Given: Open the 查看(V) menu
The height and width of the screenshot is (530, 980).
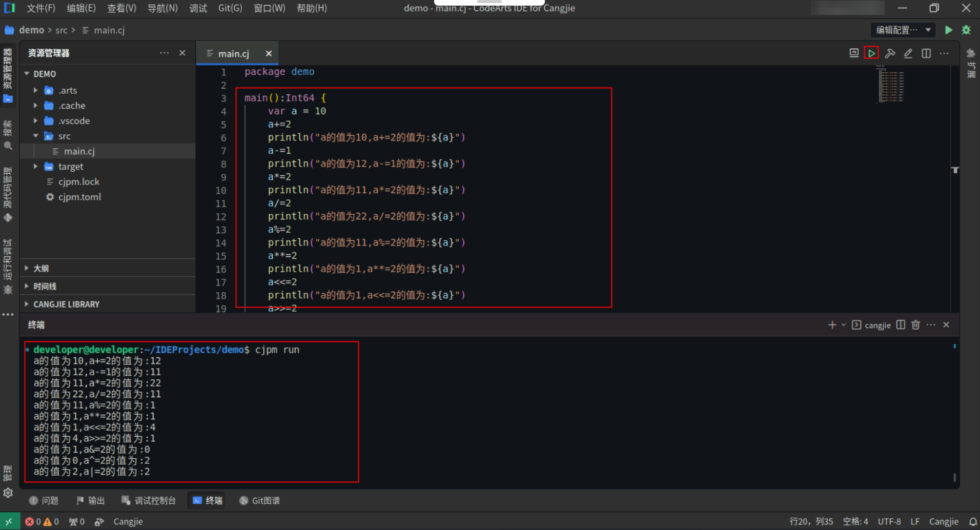Looking at the screenshot, I should [x=121, y=8].
